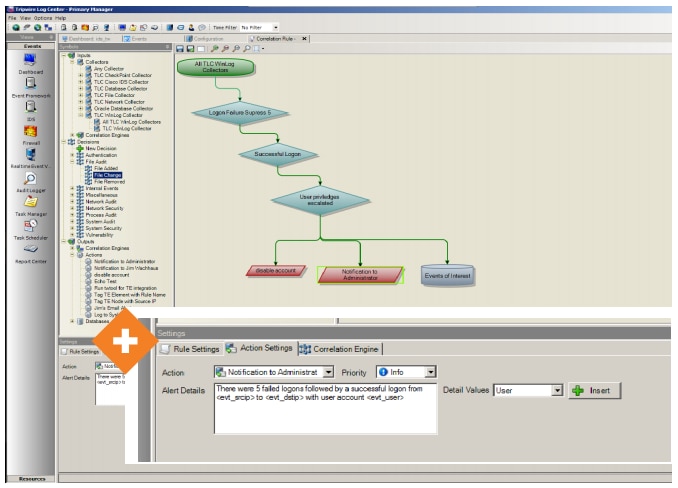The image size is (678, 488).
Task: Expand the Authentication decisions node
Action: click(72, 155)
